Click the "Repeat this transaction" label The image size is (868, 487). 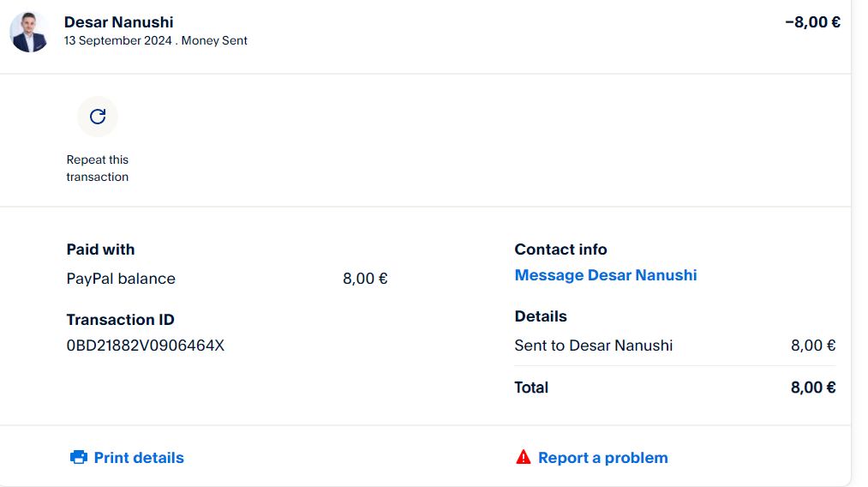(x=98, y=168)
